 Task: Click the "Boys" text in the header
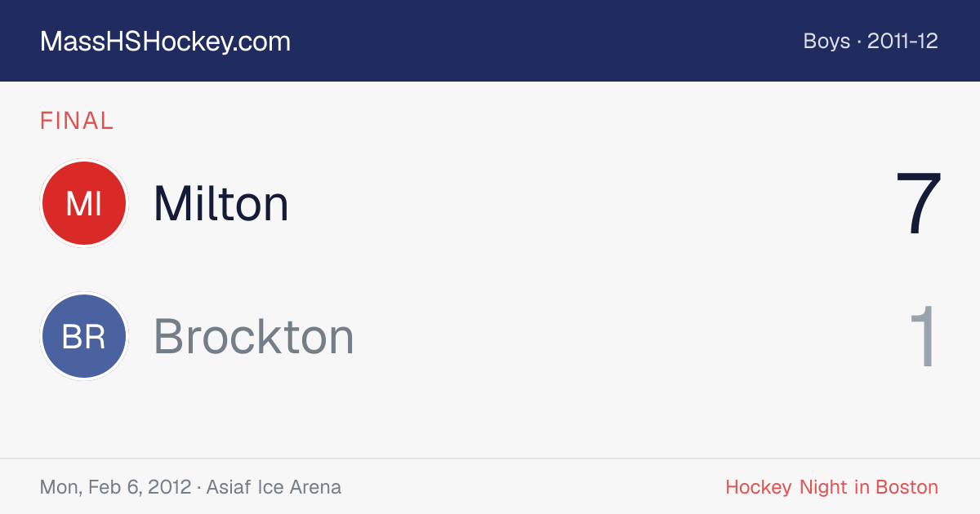(x=826, y=41)
